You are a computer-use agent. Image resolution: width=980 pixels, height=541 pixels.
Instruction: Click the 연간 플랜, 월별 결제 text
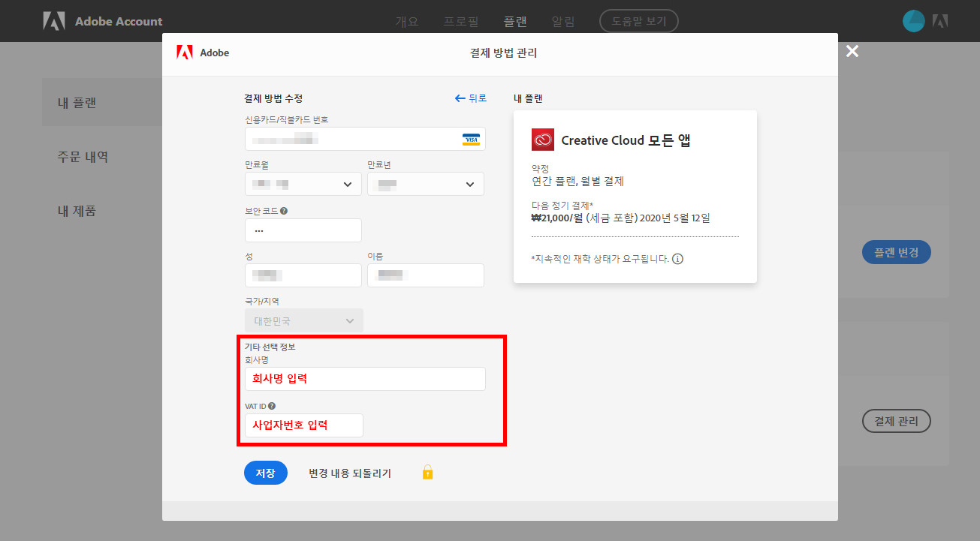[577, 182]
